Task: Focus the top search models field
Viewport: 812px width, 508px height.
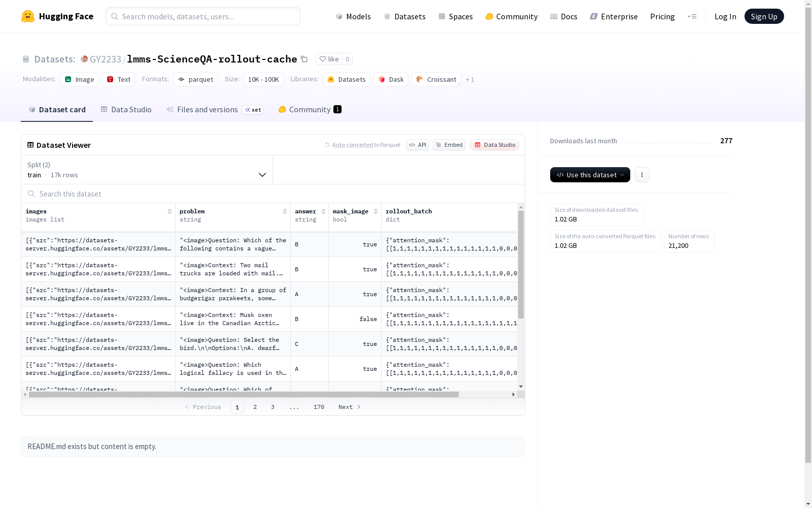Action: tap(203, 16)
